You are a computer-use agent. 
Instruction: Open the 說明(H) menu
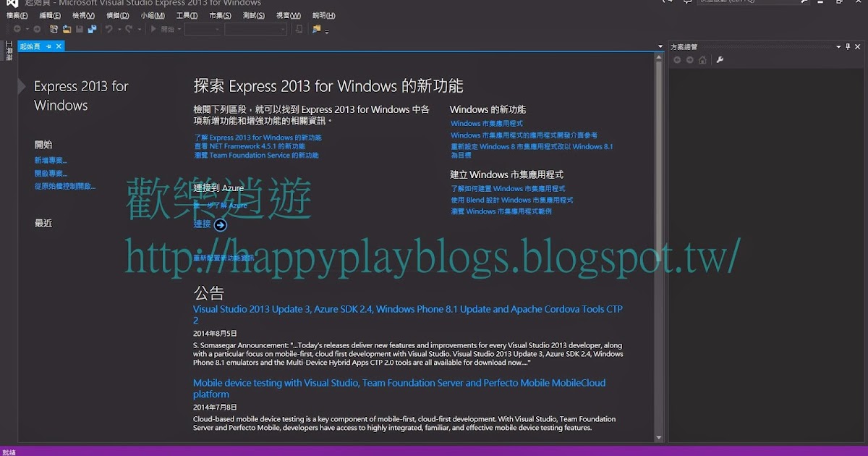point(323,15)
